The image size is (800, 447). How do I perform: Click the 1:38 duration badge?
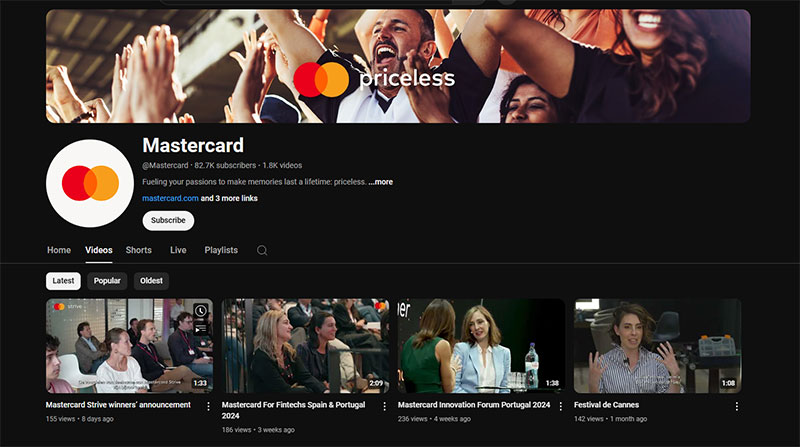click(x=552, y=383)
